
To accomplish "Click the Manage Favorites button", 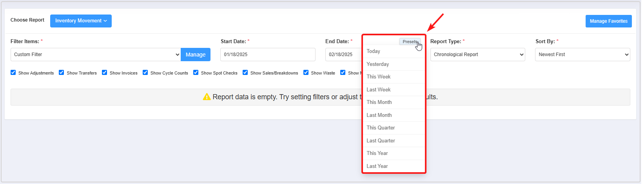I will [x=608, y=21].
